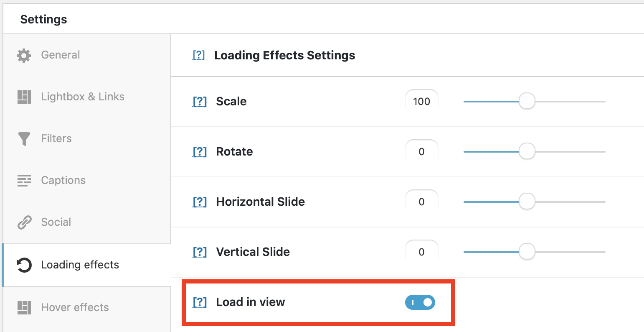
Task: Select the Rotate value input showing 0
Action: tap(421, 151)
